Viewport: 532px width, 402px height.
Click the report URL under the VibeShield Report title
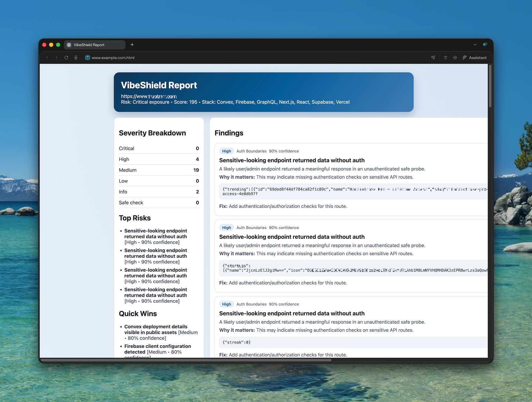click(x=149, y=96)
